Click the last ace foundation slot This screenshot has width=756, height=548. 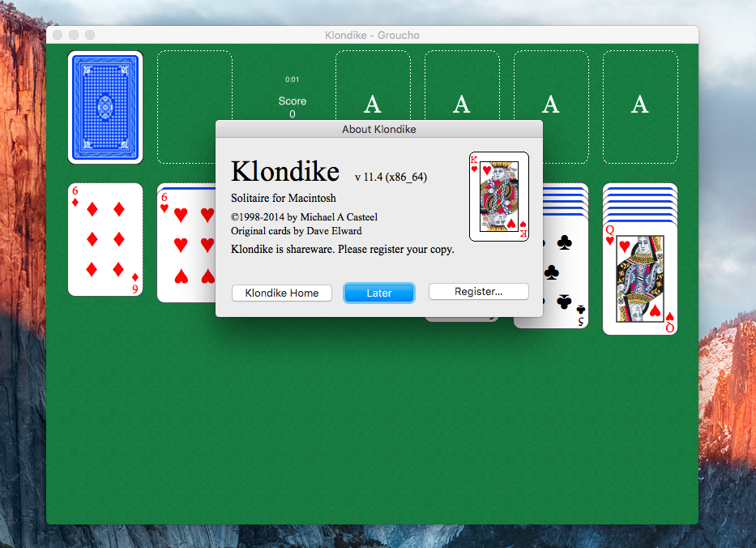point(640,107)
